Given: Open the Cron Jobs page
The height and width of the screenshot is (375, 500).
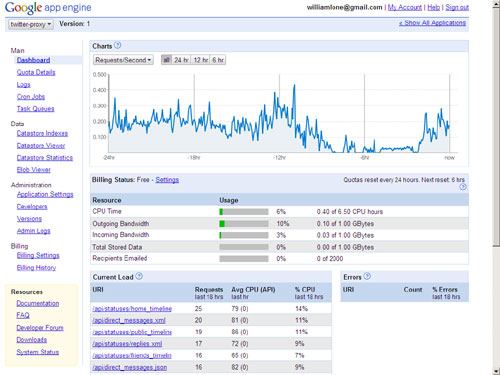Looking at the screenshot, I should [x=31, y=97].
